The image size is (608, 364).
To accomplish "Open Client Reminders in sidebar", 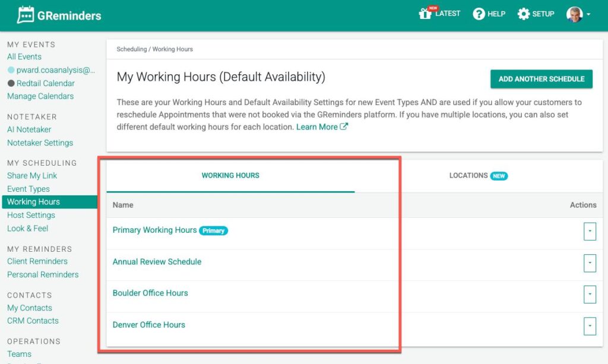I will [x=37, y=261].
